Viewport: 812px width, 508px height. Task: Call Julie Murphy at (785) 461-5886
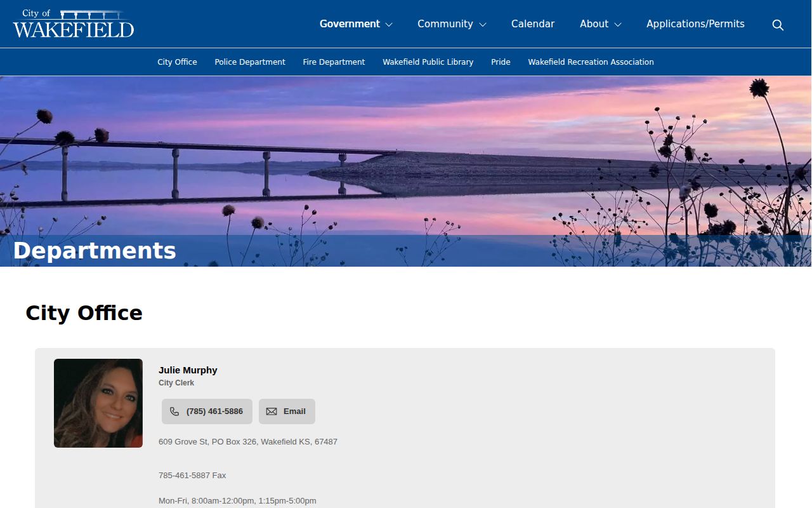207,411
